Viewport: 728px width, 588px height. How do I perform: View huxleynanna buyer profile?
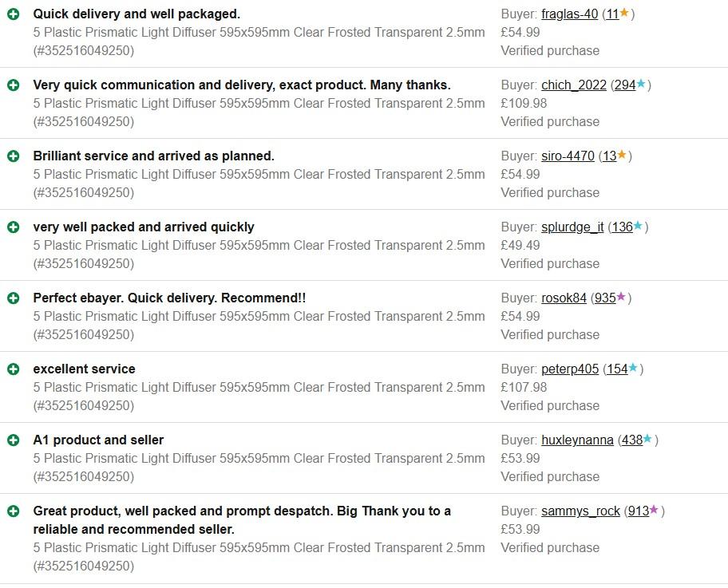tap(577, 440)
